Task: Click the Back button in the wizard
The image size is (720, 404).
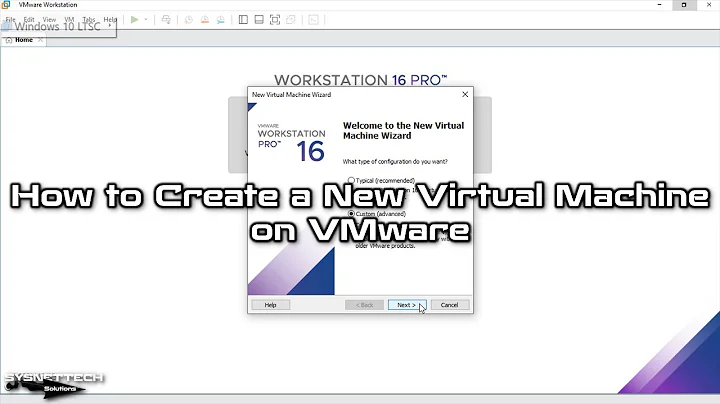Action: coord(364,305)
